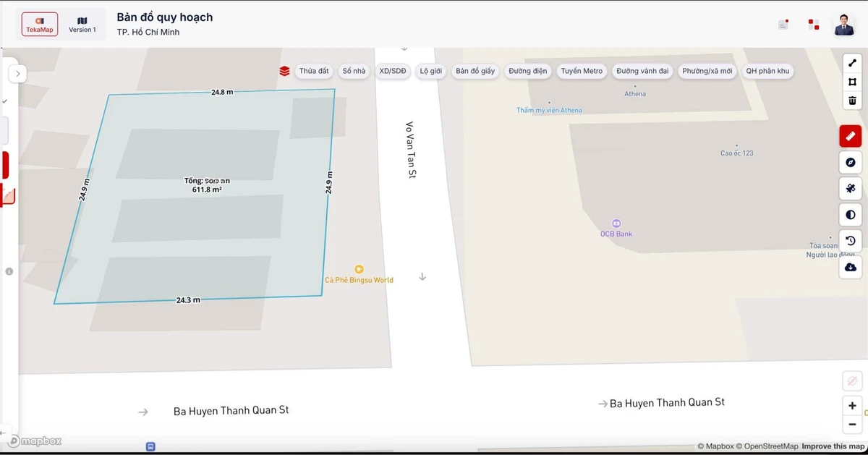Screen dimensions: 868x455
Task: Toggle the Phường/xã mới layer chip
Action: [x=707, y=71]
